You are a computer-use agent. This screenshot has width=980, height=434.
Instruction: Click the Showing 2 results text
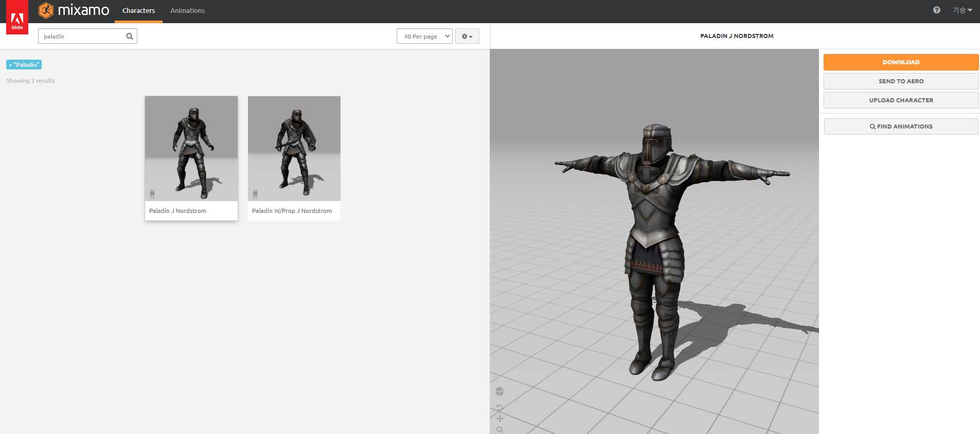(x=30, y=81)
